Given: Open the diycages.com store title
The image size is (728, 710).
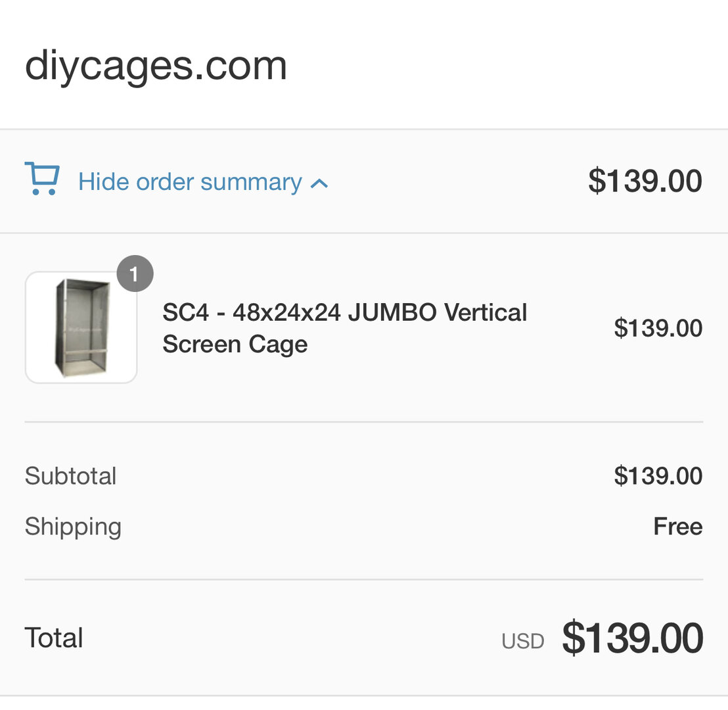Looking at the screenshot, I should (x=156, y=66).
